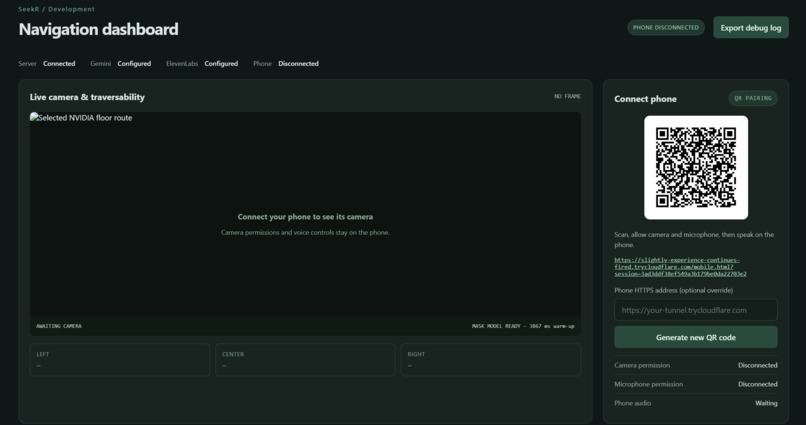Click the SeekR / Development breadcrumb
The image size is (806, 425).
[x=57, y=9]
